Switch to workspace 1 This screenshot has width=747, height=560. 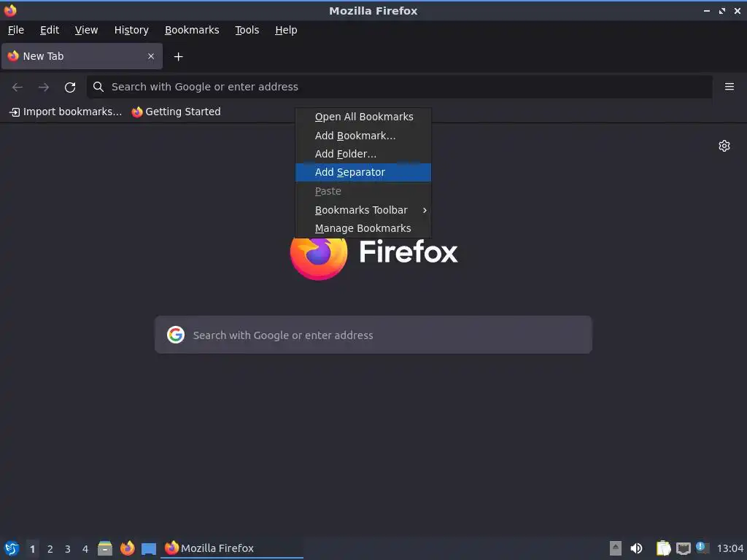coord(32,549)
